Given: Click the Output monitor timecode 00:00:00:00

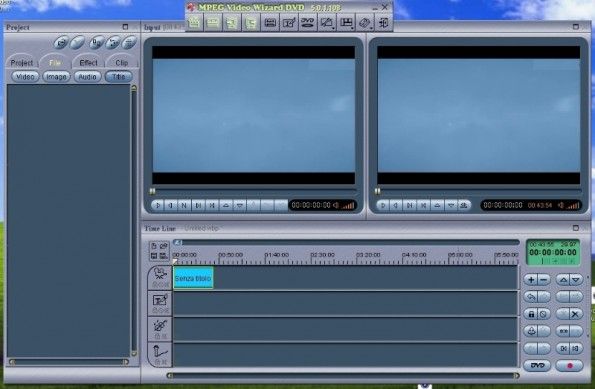Looking at the screenshot, I should pos(503,205).
